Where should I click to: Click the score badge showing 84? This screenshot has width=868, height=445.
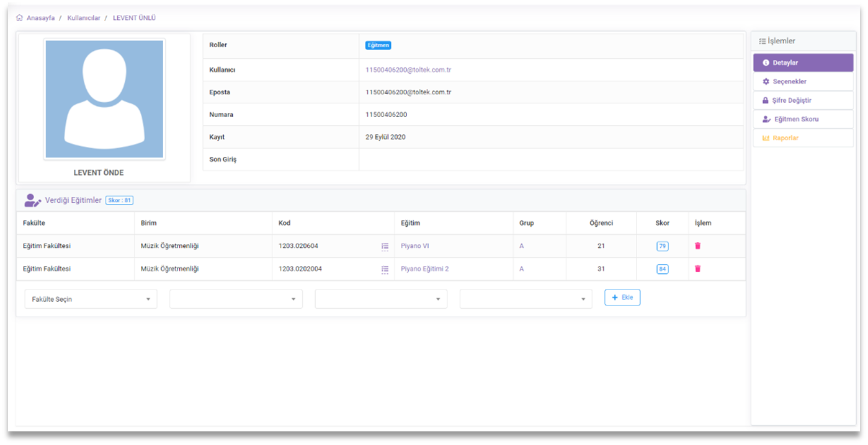[x=662, y=268]
